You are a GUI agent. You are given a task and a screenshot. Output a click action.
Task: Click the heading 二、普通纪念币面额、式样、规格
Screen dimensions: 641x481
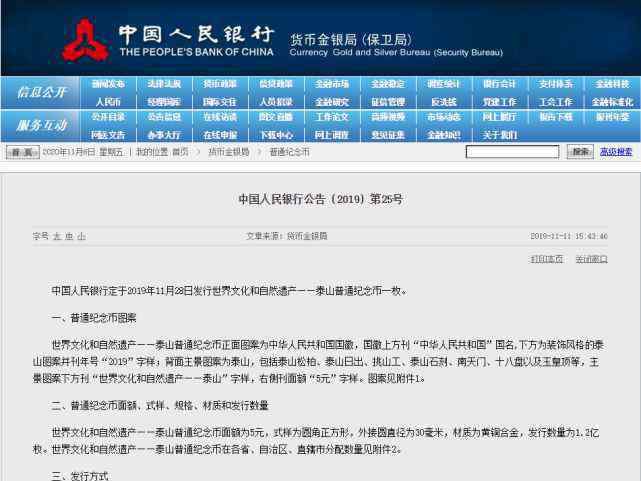point(160,406)
